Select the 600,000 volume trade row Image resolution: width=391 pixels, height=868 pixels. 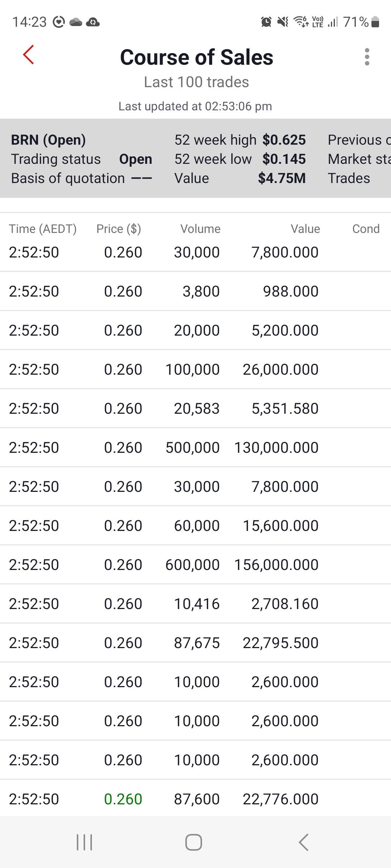195,565
